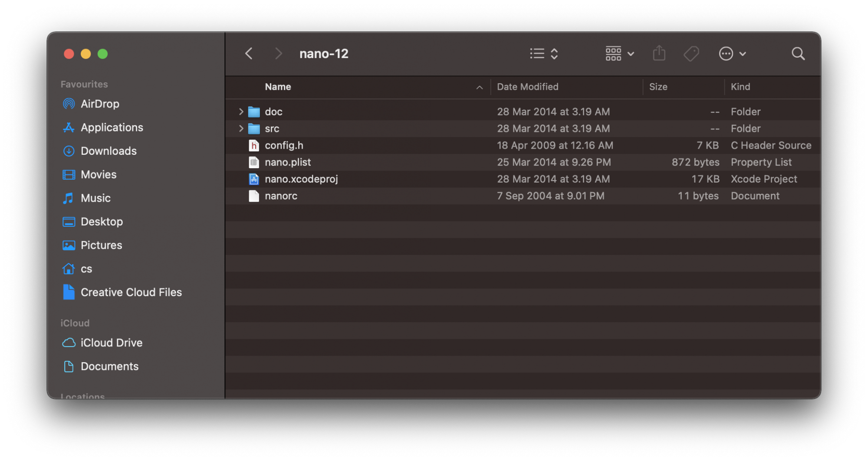Click the iCloud Drive cloud icon
The image size is (868, 461).
pos(69,343)
